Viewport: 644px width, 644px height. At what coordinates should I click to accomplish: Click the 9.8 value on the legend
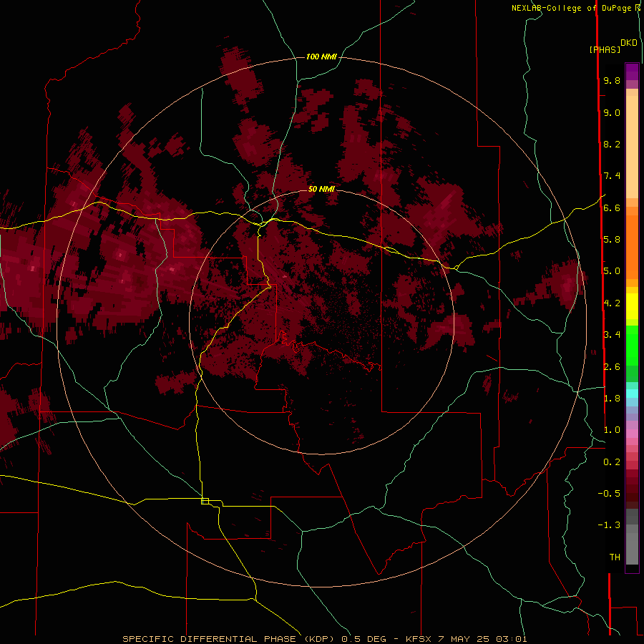[x=612, y=80]
